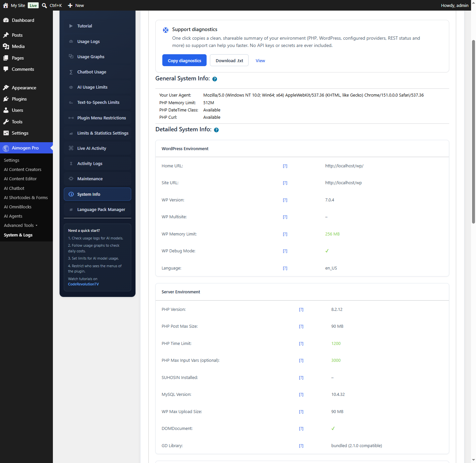Image resolution: width=476 pixels, height=463 pixels.
Task: Click help icon beside Detailed System Info
Action: point(216,130)
